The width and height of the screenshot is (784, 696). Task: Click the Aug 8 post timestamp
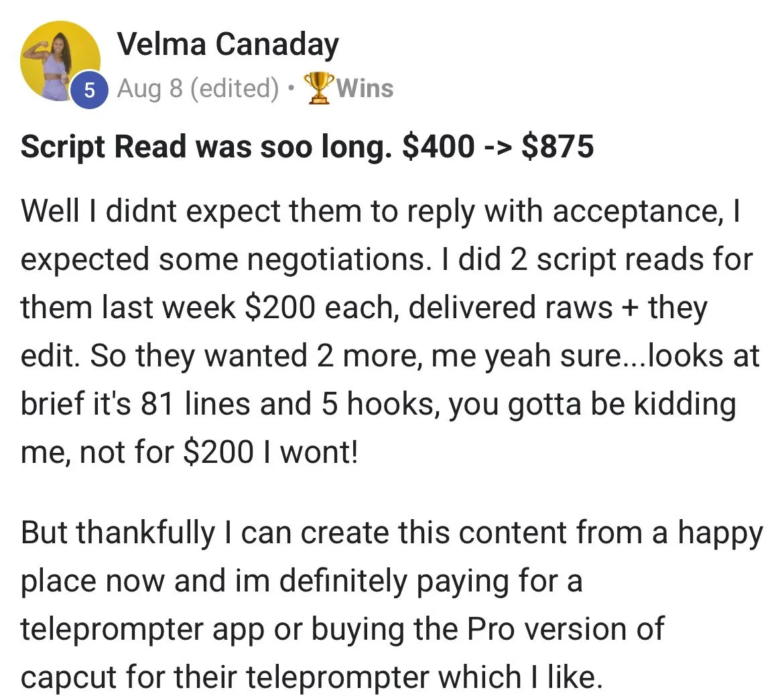[149, 88]
